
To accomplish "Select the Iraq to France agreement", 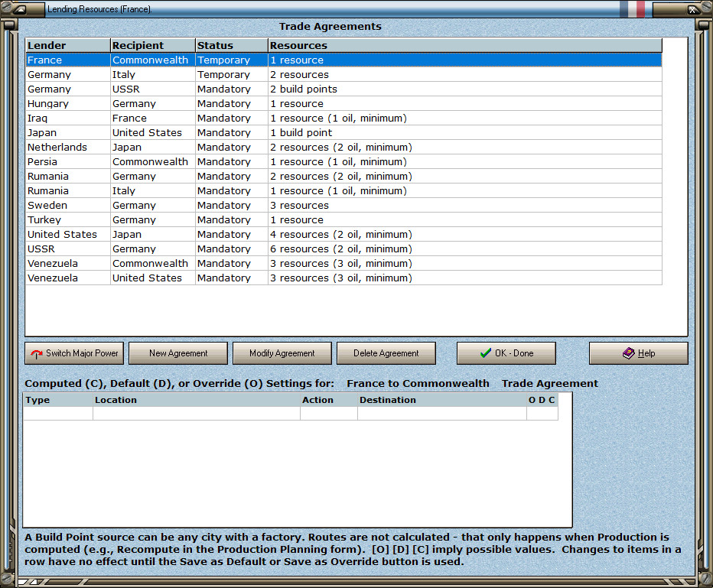I will (343, 119).
